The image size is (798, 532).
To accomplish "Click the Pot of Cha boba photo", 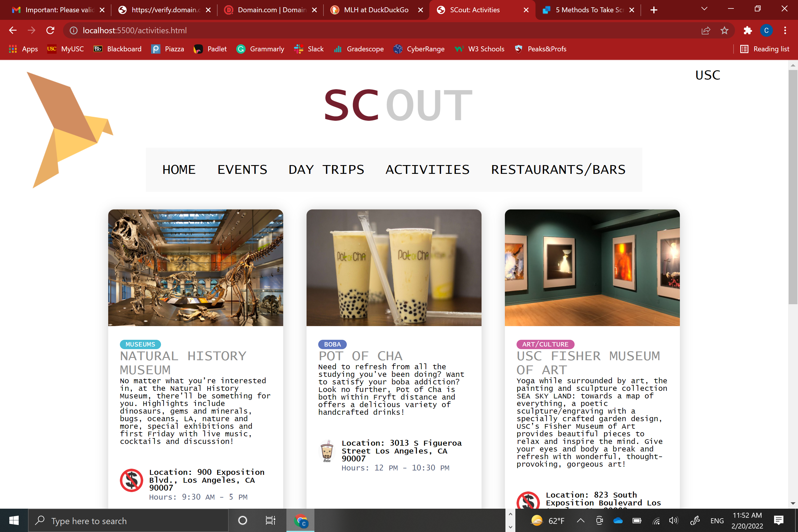I will point(393,267).
